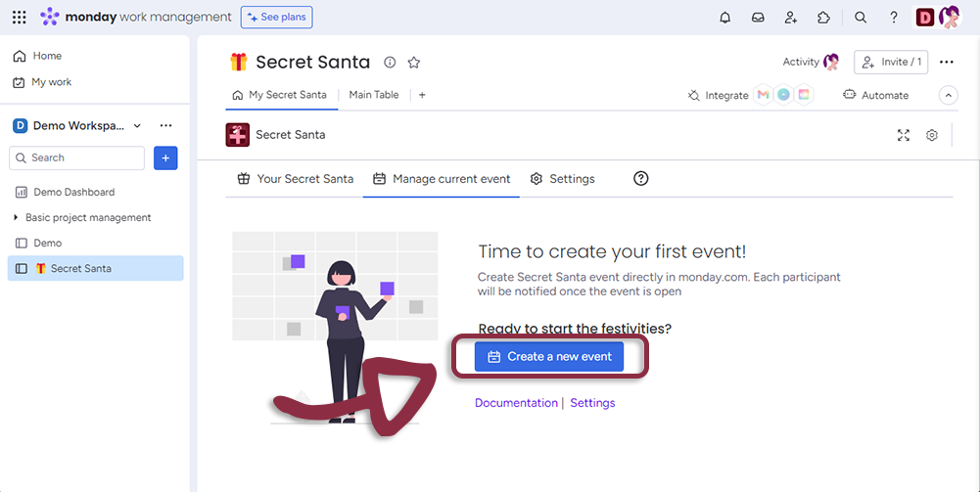This screenshot has height=492, width=980.
Task: Open the notifications bell
Action: (725, 18)
